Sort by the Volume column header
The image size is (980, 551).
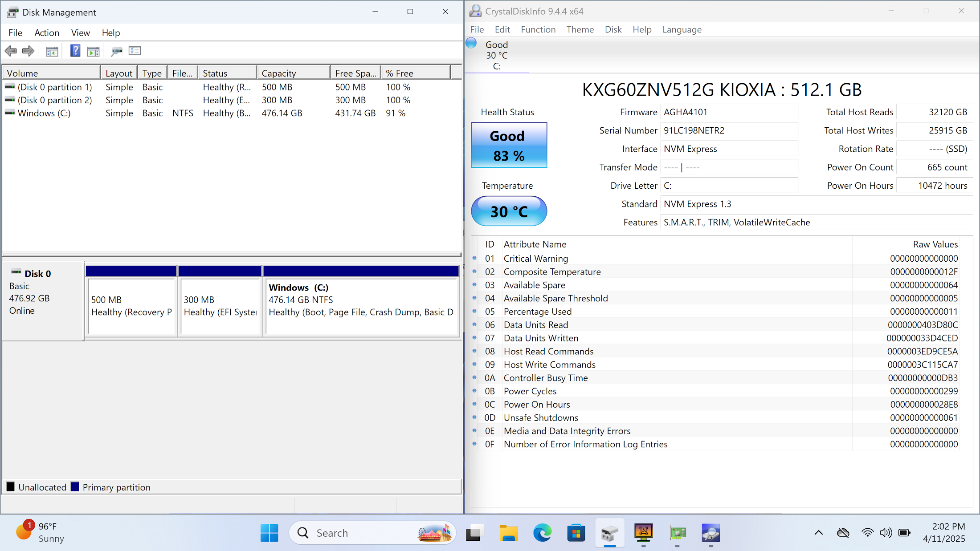point(52,73)
